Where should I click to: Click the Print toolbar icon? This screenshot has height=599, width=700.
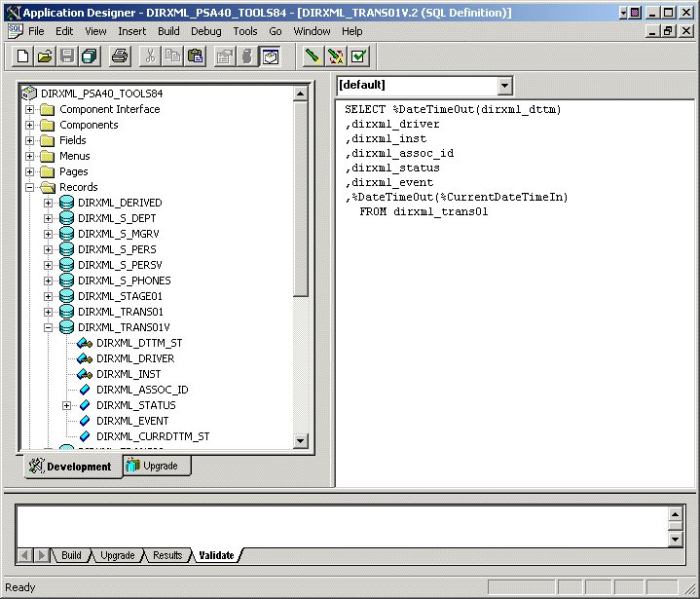click(120, 56)
